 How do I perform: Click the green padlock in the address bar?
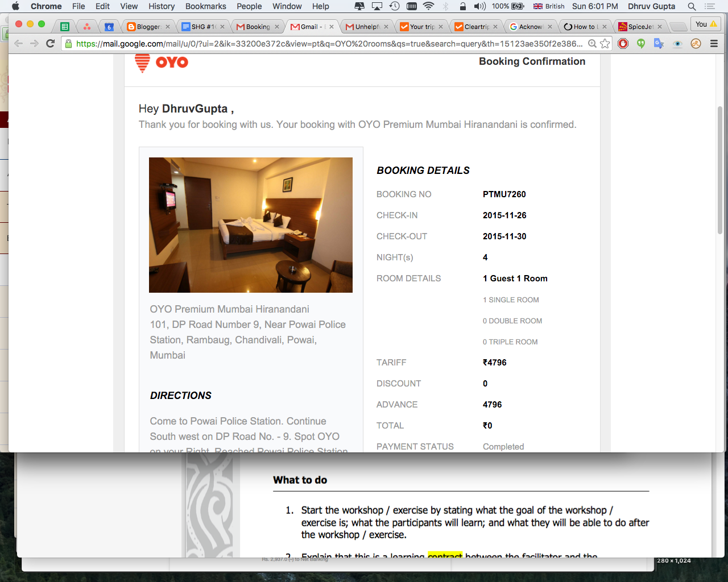69,44
